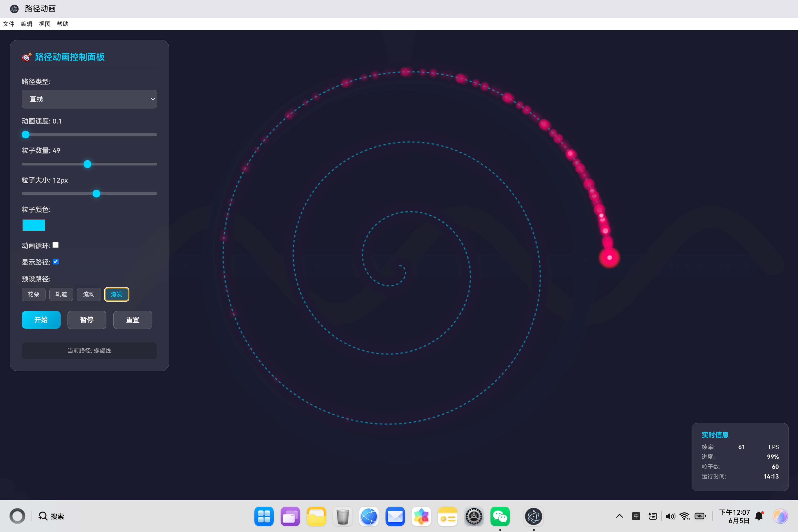Viewport: 798px width, 532px height.
Task: Open the 粒子颜色 cyan color swatch
Action: [x=34, y=225]
